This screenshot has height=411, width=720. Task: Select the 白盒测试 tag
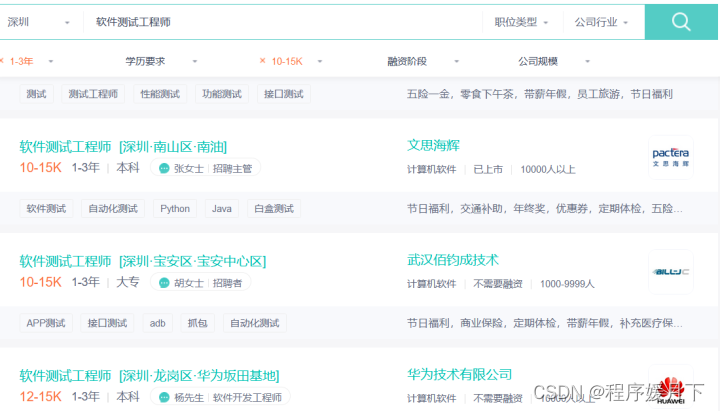[x=274, y=208]
